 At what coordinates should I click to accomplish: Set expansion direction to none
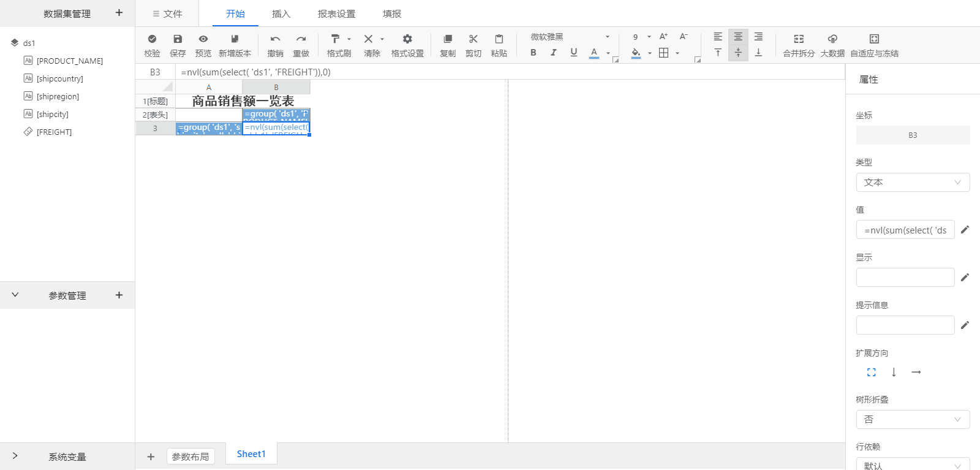click(x=872, y=372)
